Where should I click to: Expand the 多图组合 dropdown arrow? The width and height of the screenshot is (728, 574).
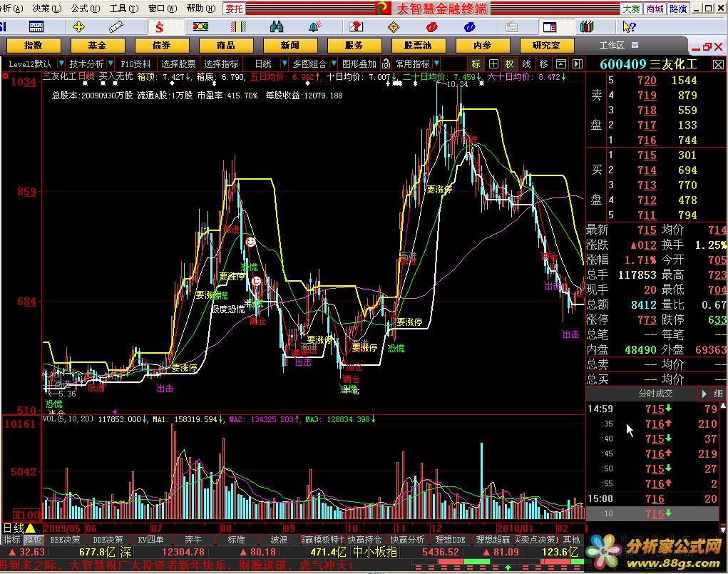tap(334, 63)
